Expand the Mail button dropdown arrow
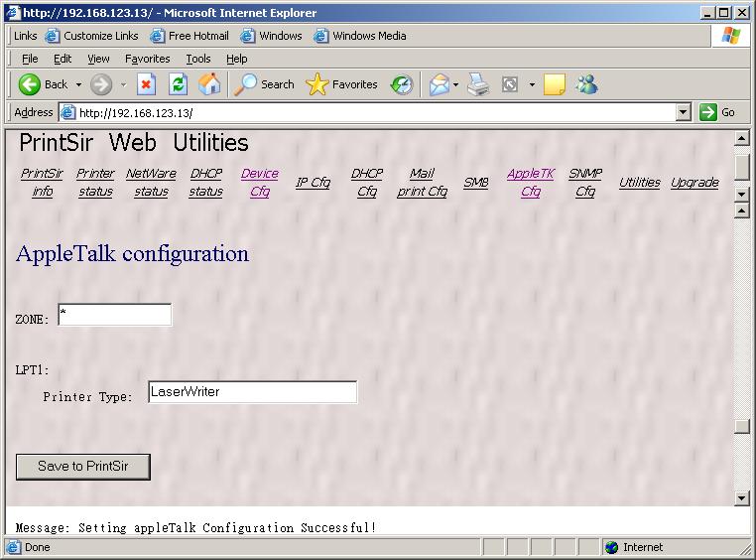 tap(455, 84)
